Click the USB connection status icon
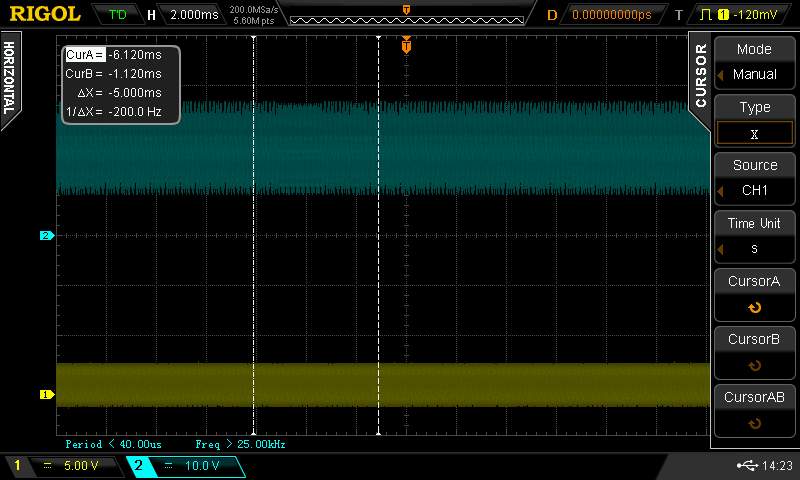Image resolution: width=800 pixels, height=480 pixels. coord(747,465)
